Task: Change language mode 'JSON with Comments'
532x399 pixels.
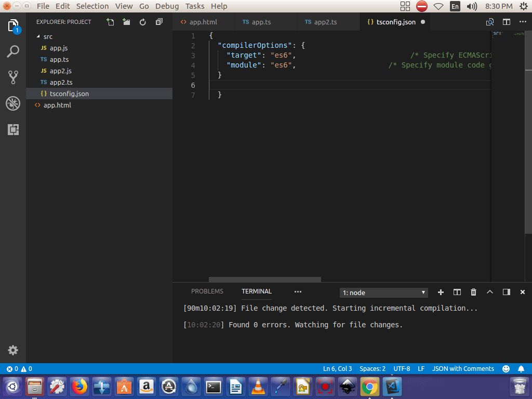Action: tap(463, 369)
